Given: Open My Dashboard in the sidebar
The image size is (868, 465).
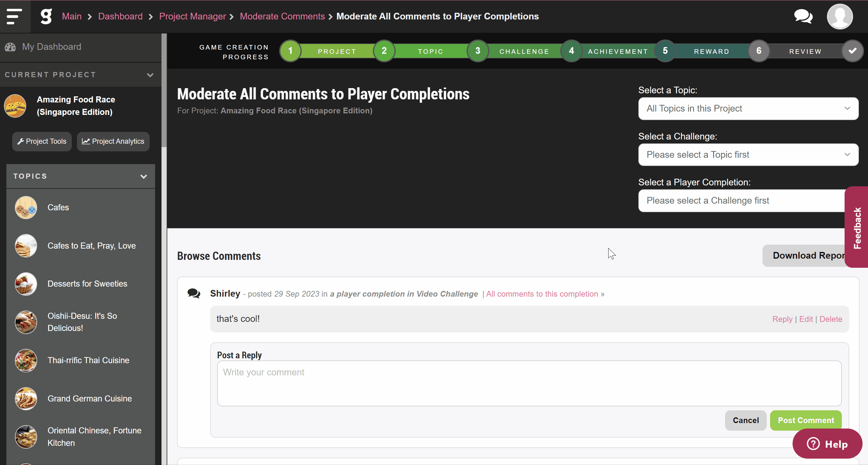Looking at the screenshot, I should click(52, 47).
